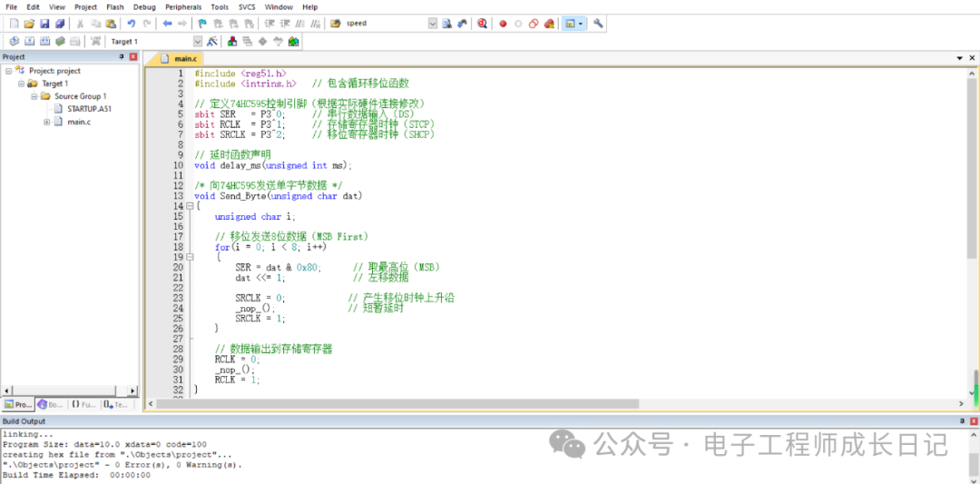This screenshot has width=980, height=484.
Task: Click the Pack Installer icon
Action: coord(293,41)
